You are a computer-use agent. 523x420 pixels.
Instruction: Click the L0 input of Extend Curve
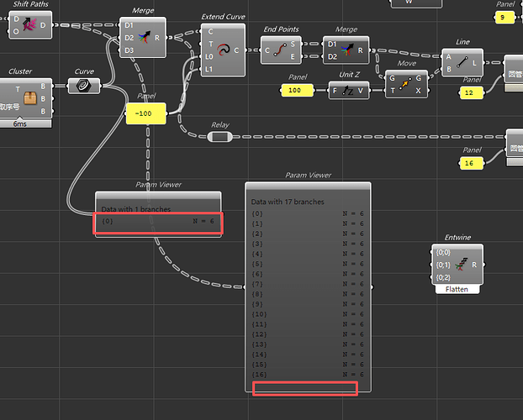(209, 56)
